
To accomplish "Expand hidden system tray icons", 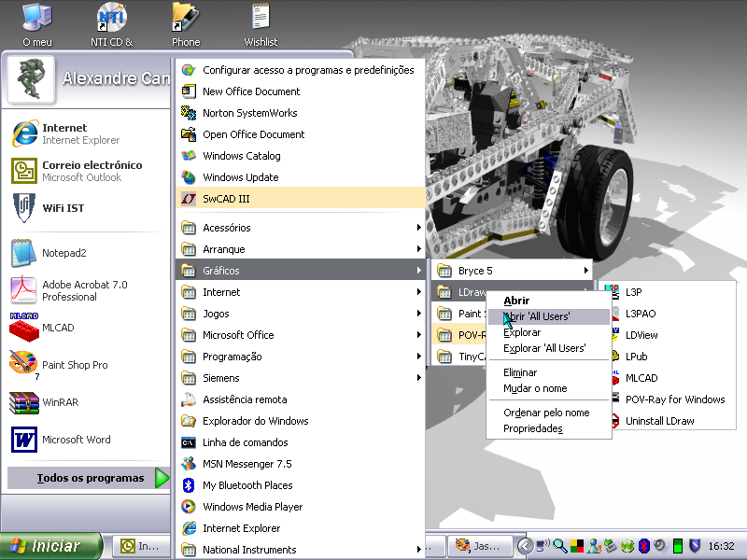I will point(525,546).
